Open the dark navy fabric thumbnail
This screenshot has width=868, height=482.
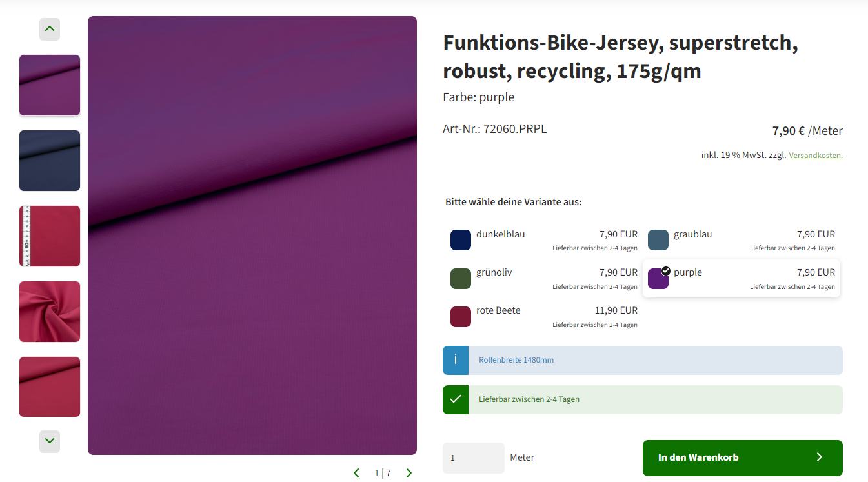(x=50, y=161)
